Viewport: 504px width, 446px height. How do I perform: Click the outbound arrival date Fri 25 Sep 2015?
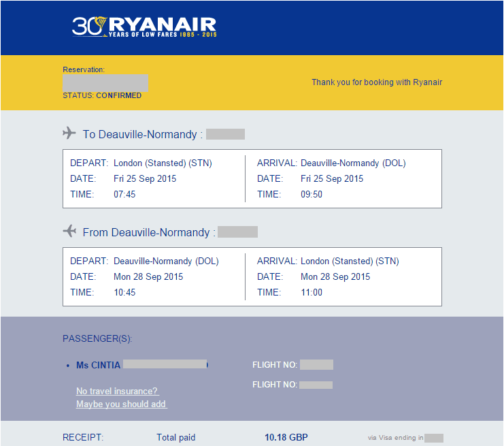332,178
